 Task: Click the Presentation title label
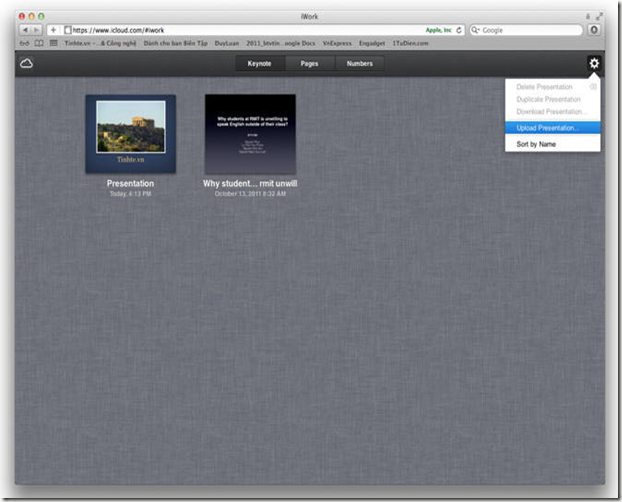click(x=131, y=183)
